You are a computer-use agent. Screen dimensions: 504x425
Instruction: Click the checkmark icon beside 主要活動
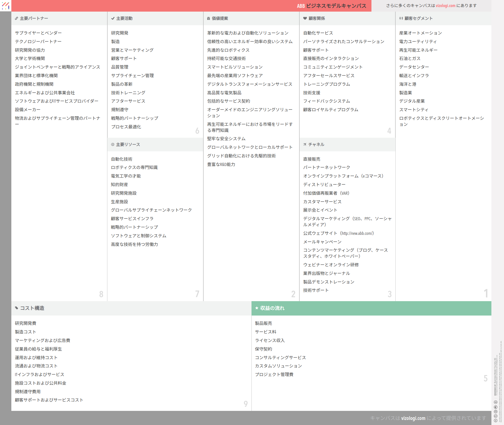click(x=113, y=18)
